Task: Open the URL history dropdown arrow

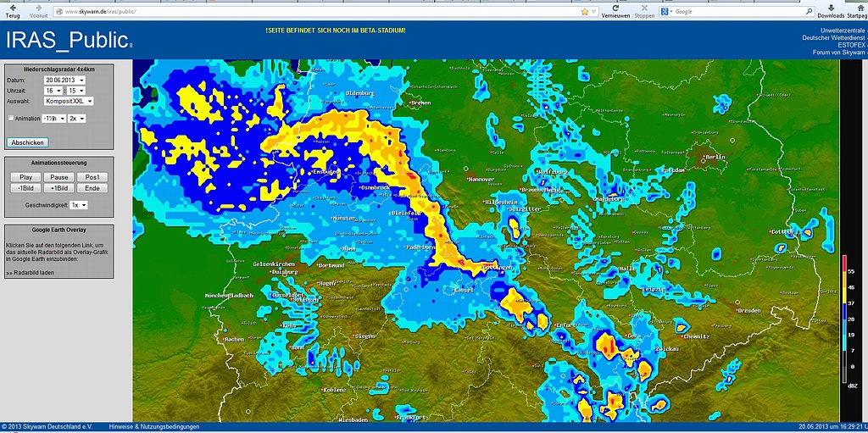Action: (x=594, y=11)
